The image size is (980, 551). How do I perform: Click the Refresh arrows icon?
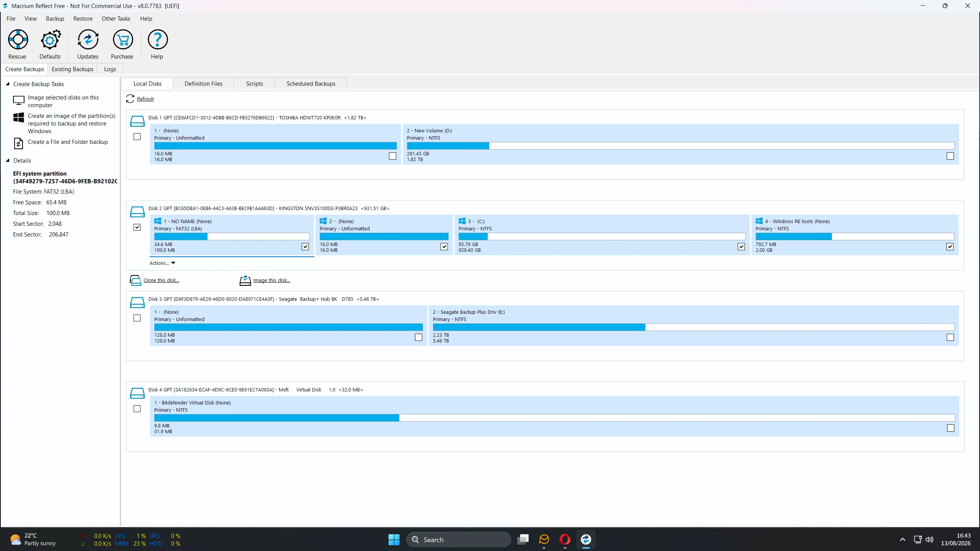(130, 99)
